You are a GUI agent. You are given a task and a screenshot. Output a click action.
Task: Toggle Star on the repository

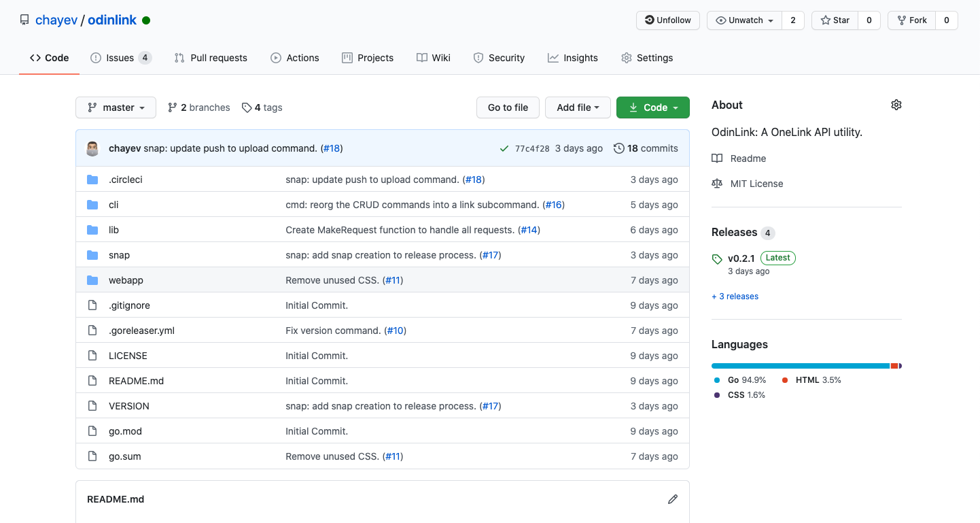(x=835, y=20)
